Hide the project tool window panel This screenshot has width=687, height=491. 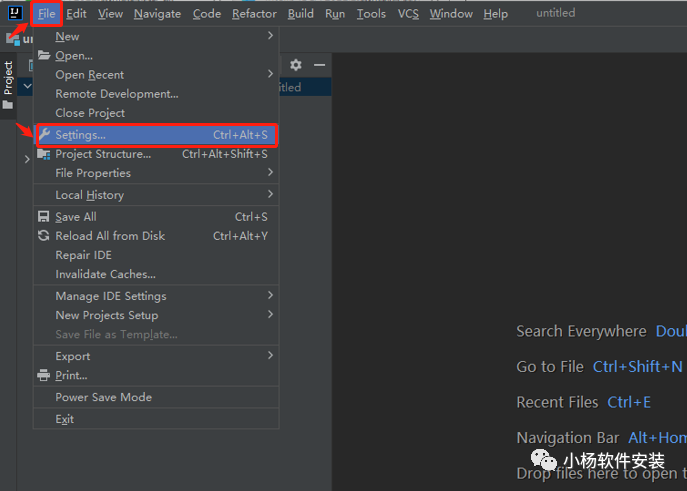(x=319, y=65)
